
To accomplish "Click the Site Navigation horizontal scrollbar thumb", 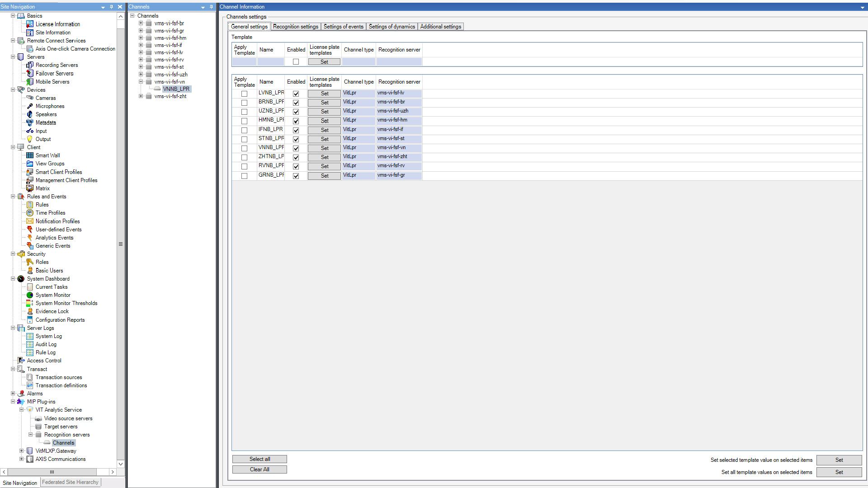I will tap(52, 472).
